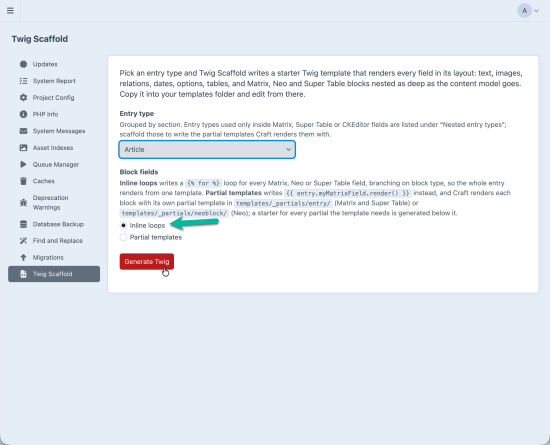This screenshot has height=445, width=550.
Task: Click the entry.myMatrixField.render() code snippet
Action: point(348,193)
